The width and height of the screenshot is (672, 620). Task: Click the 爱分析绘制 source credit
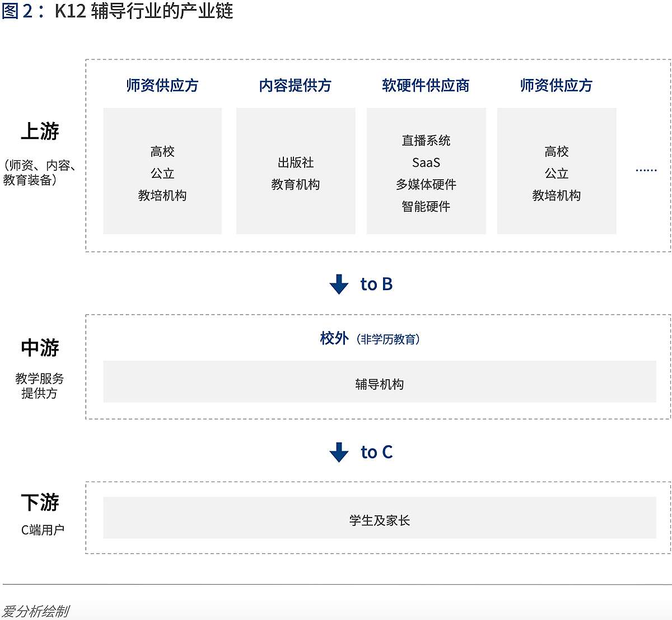[x=35, y=611]
